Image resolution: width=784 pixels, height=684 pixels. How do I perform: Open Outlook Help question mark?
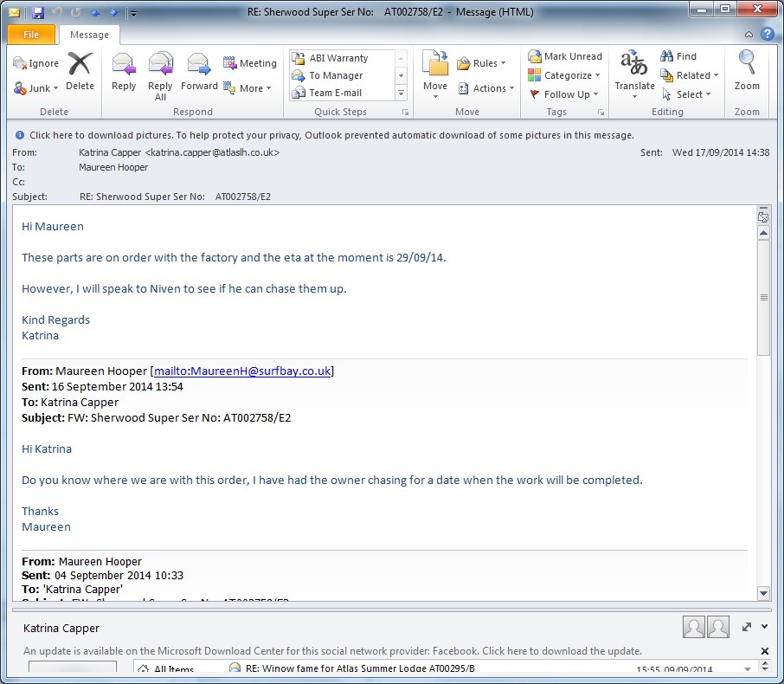768,34
